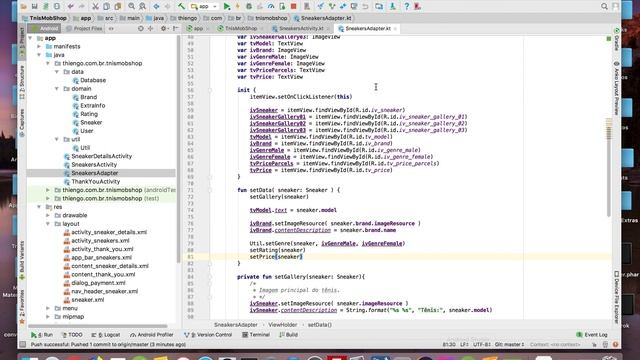Click the Collapse All icon in project panel
Viewport: 640px width, 360px height.
(x=151, y=29)
